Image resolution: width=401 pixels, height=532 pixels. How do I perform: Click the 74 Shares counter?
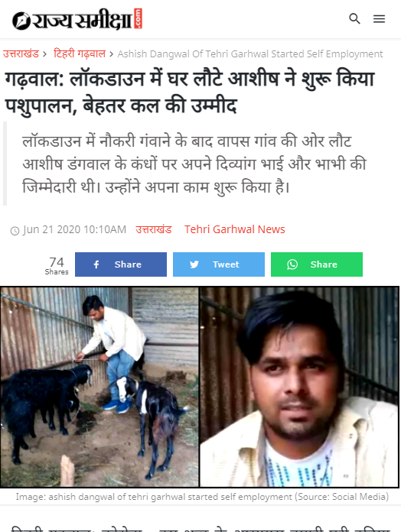tap(57, 265)
